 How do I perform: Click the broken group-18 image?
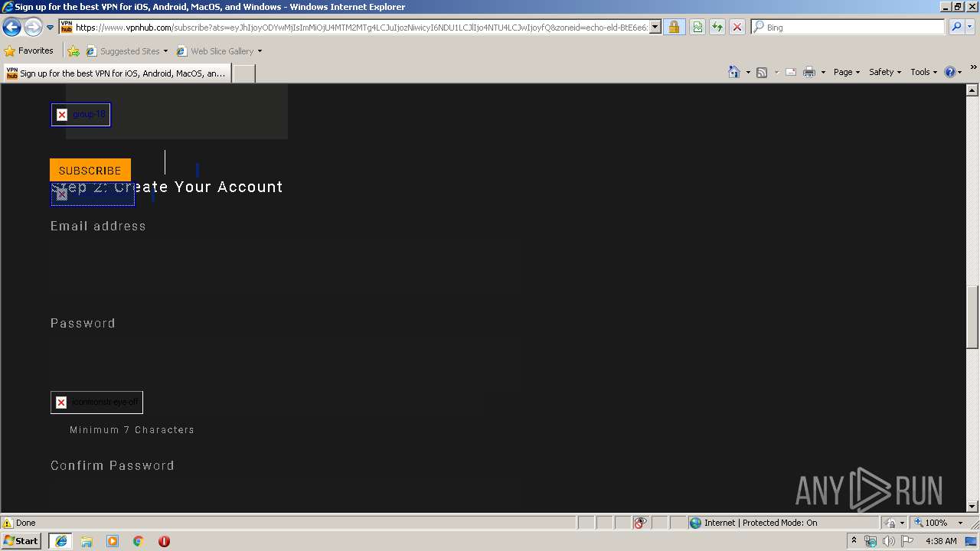[80, 115]
